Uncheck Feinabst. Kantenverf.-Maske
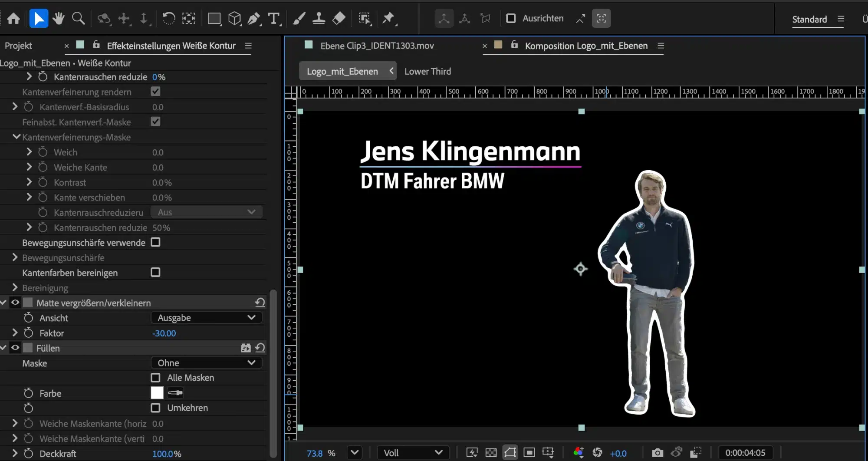 click(155, 122)
